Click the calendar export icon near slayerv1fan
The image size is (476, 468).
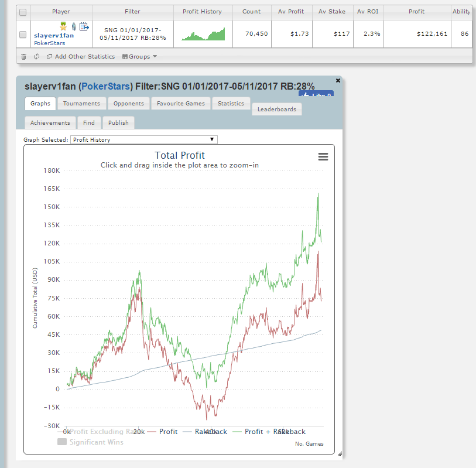click(84, 27)
